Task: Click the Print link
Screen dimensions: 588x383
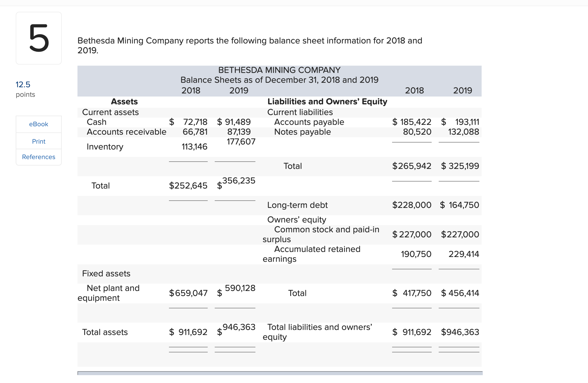Action: click(38, 141)
